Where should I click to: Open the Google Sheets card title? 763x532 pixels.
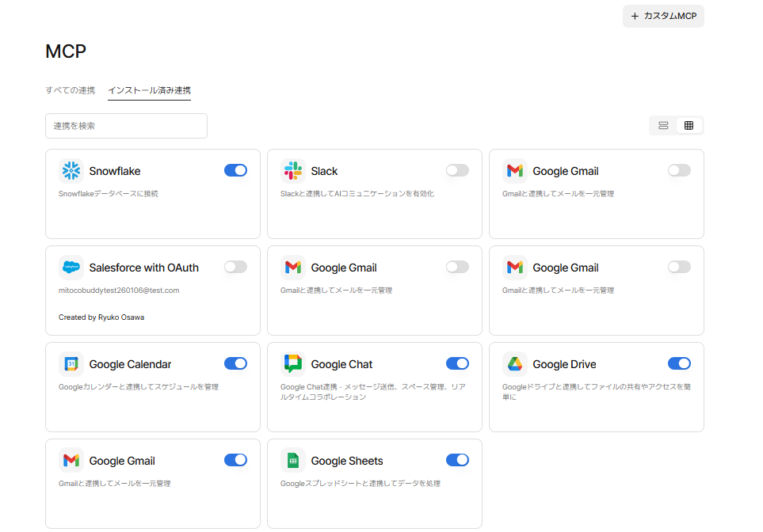(x=347, y=461)
